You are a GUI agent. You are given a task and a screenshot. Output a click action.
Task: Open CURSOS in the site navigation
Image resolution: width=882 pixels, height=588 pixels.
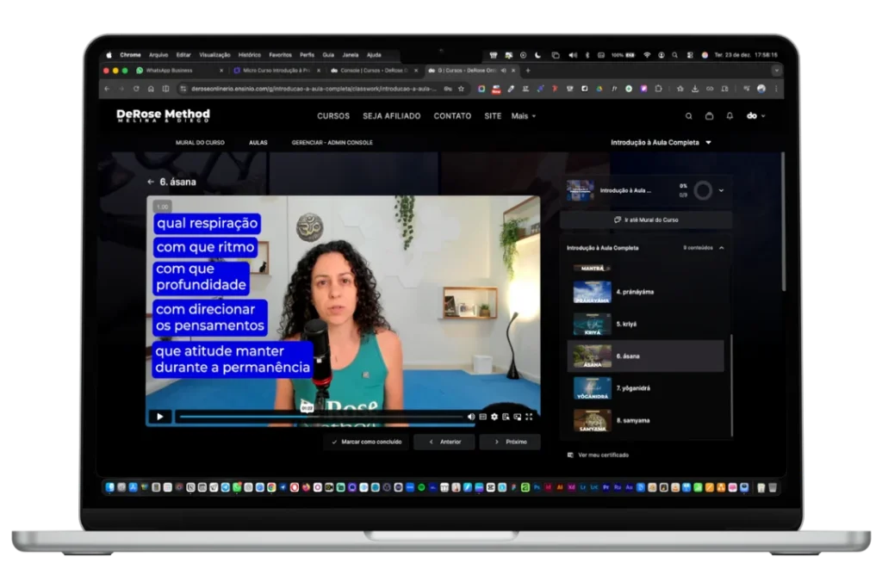coord(333,116)
